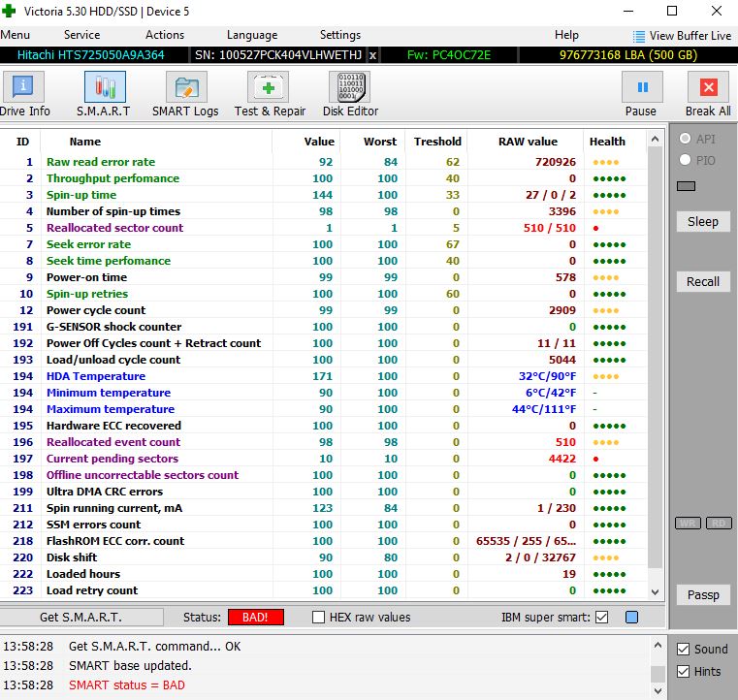Open the Settings menu
This screenshot has width=738, height=700.
(x=340, y=35)
